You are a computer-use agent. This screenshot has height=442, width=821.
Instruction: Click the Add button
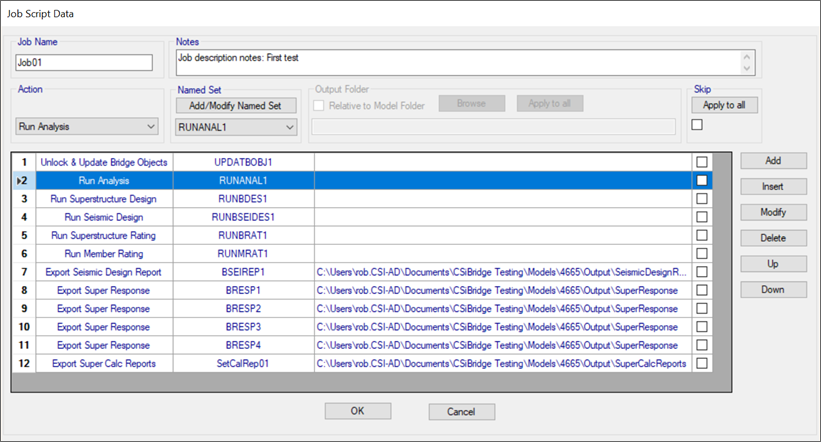pyautogui.click(x=773, y=161)
